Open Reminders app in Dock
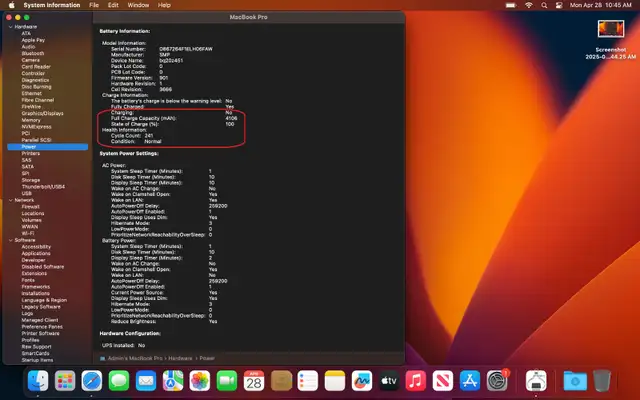This screenshot has height=400, width=640. [308, 381]
